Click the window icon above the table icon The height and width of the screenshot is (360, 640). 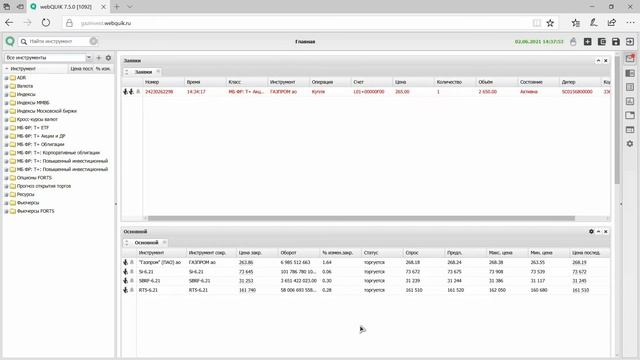point(630,116)
